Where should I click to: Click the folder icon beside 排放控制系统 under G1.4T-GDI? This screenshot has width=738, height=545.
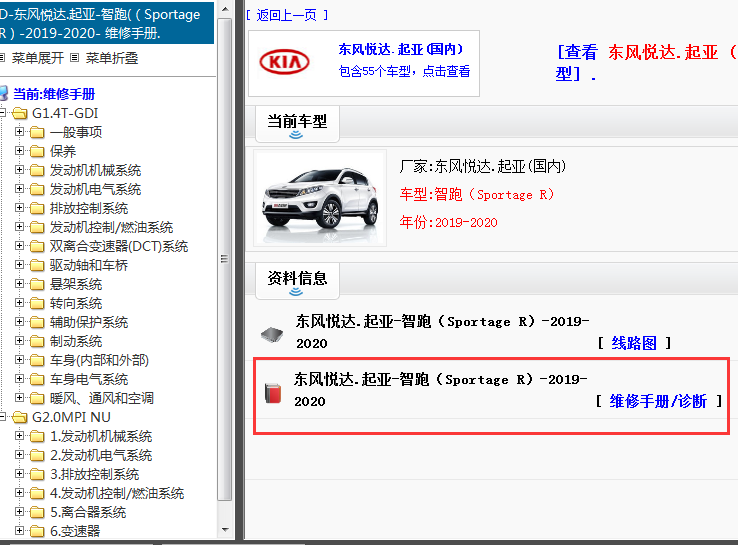(37, 208)
